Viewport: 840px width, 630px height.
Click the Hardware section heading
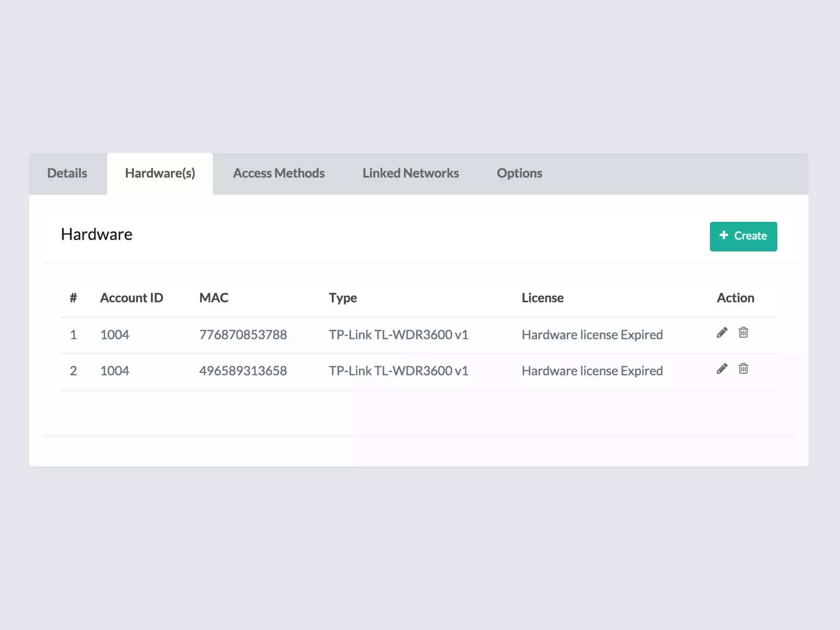click(97, 235)
